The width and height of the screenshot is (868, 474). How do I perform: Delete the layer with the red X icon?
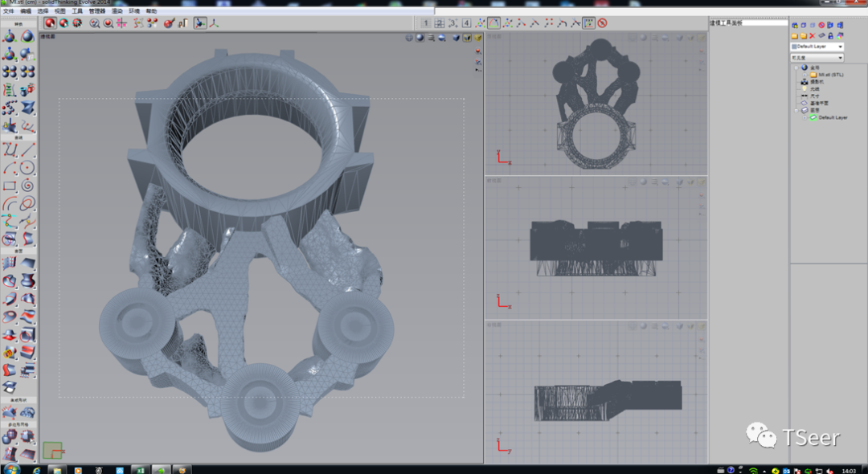point(812,35)
